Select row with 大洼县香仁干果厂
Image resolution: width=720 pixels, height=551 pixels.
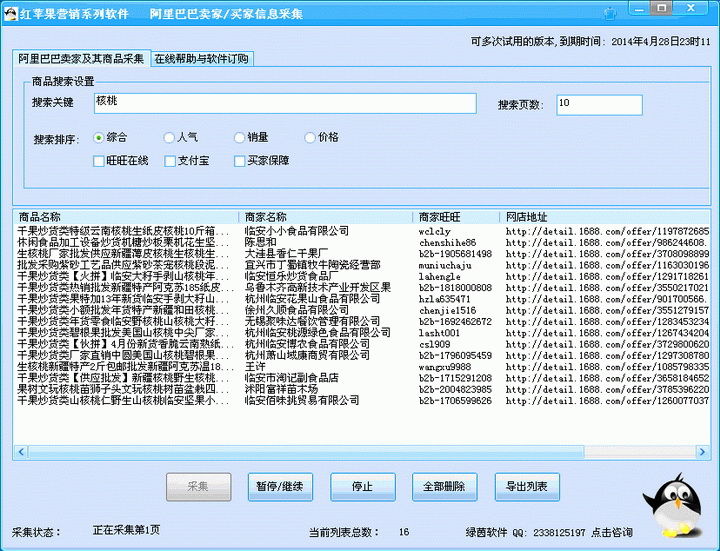[363, 253]
